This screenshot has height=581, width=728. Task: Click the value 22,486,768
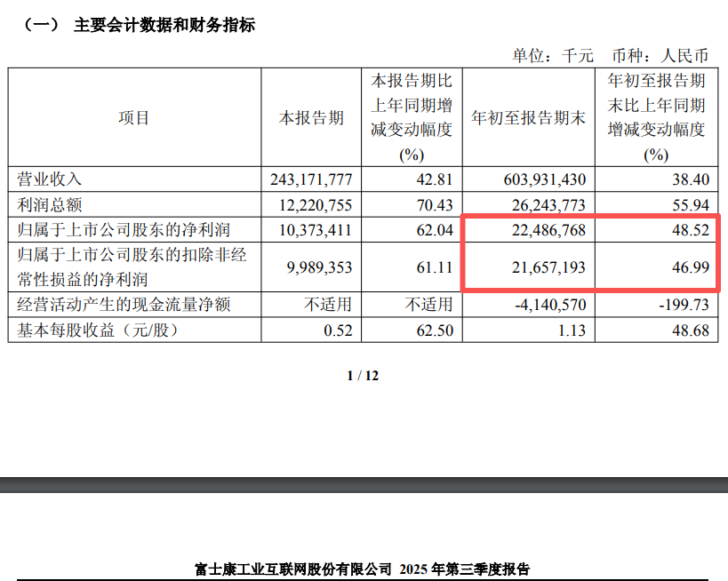(x=548, y=230)
